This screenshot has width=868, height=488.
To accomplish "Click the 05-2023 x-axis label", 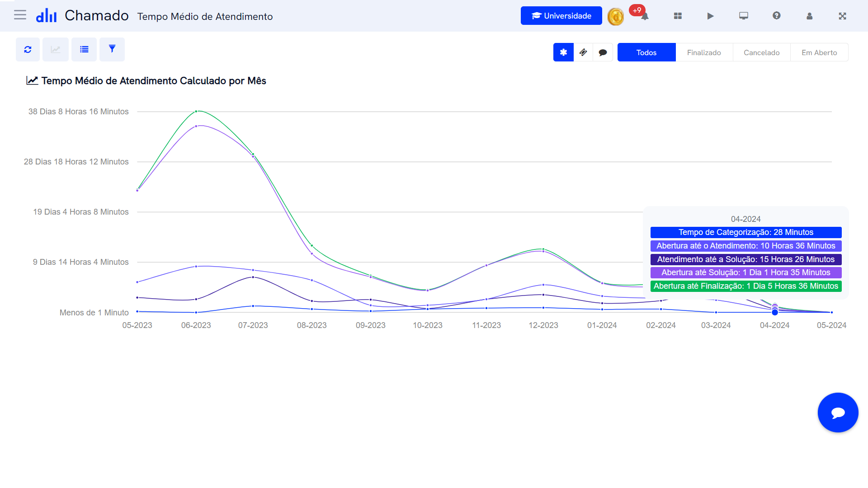I will pos(137,325).
